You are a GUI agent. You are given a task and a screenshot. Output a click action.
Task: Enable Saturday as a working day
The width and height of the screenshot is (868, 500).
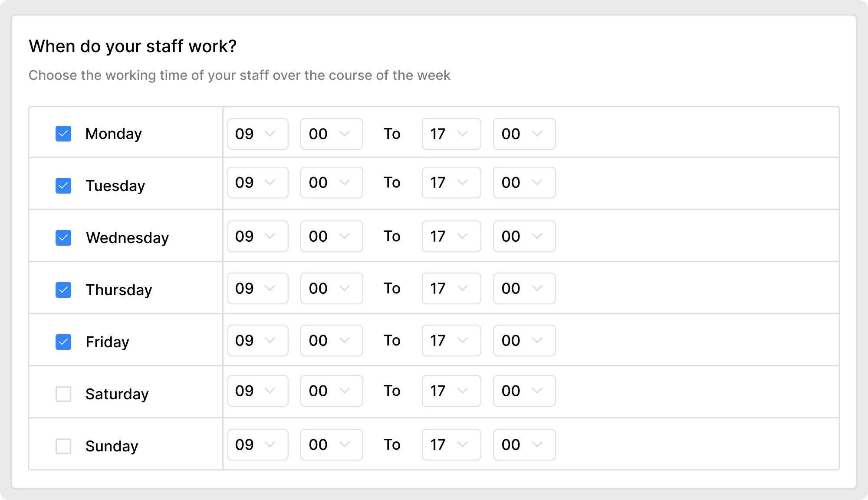point(63,394)
